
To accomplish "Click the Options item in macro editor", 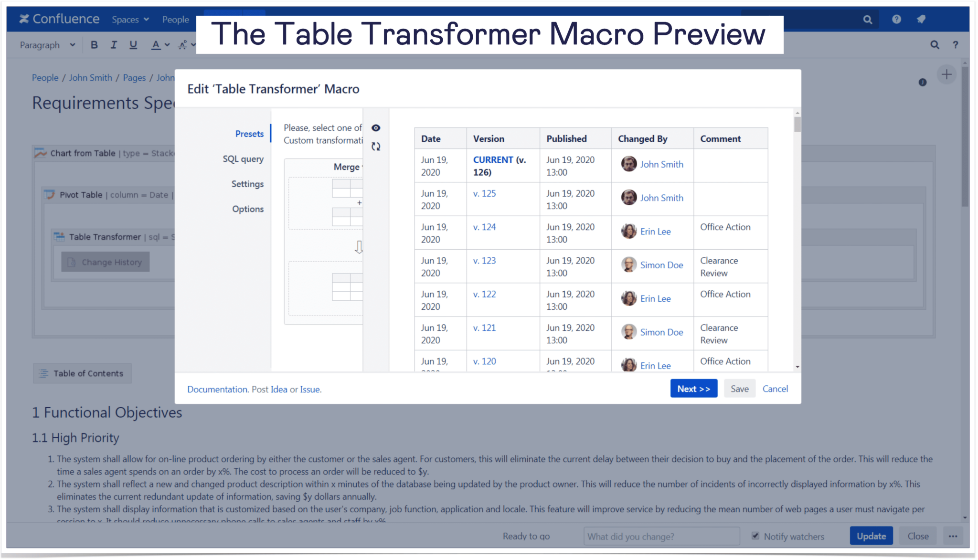I will pos(247,209).
